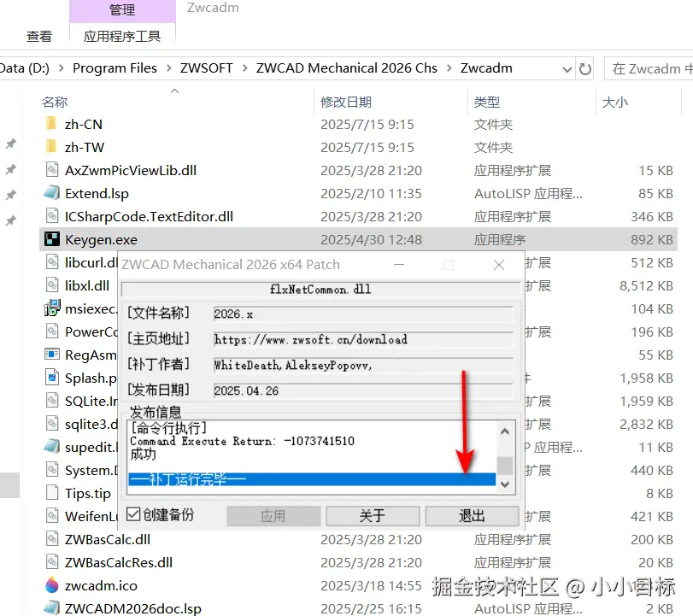Minimize the ZWCAD Mechanical Patch dialog

(x=399, y=265)
